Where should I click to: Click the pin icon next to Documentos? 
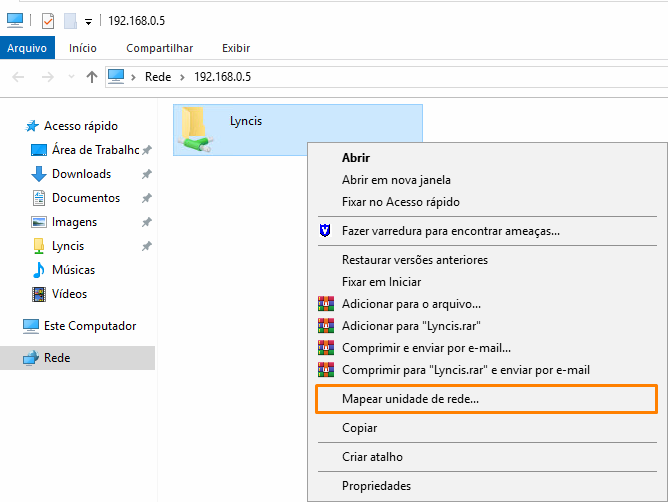147,198
